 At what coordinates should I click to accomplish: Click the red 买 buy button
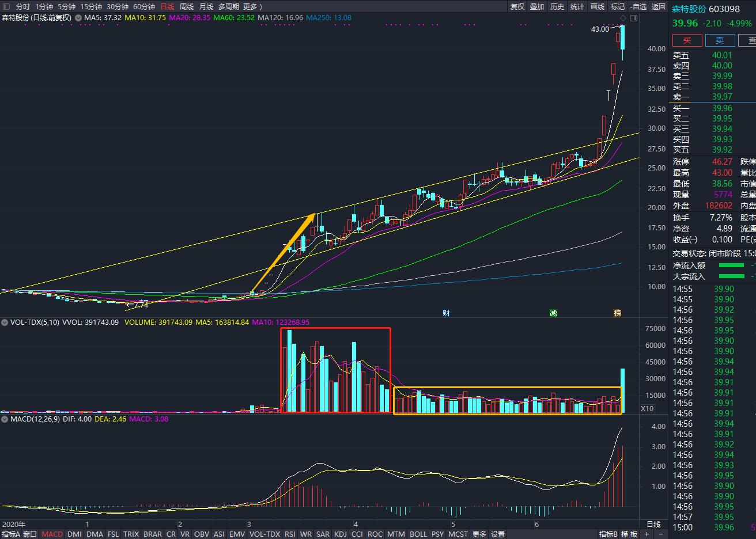687,40
